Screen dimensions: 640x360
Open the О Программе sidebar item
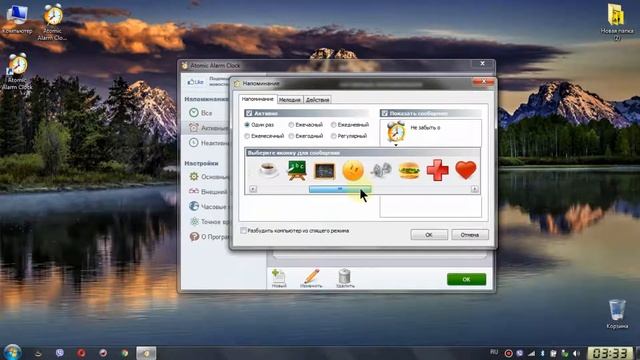(208, 236)
